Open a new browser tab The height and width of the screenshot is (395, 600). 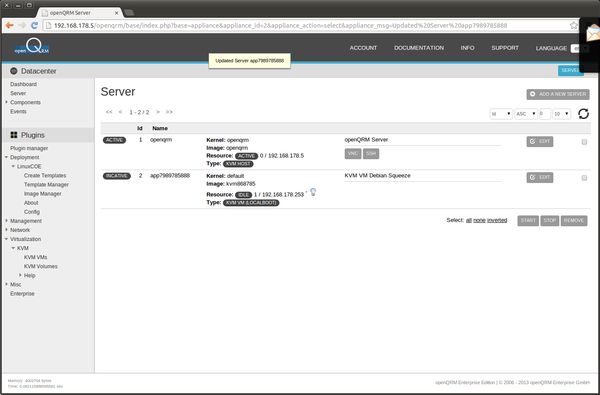point(129,13)
